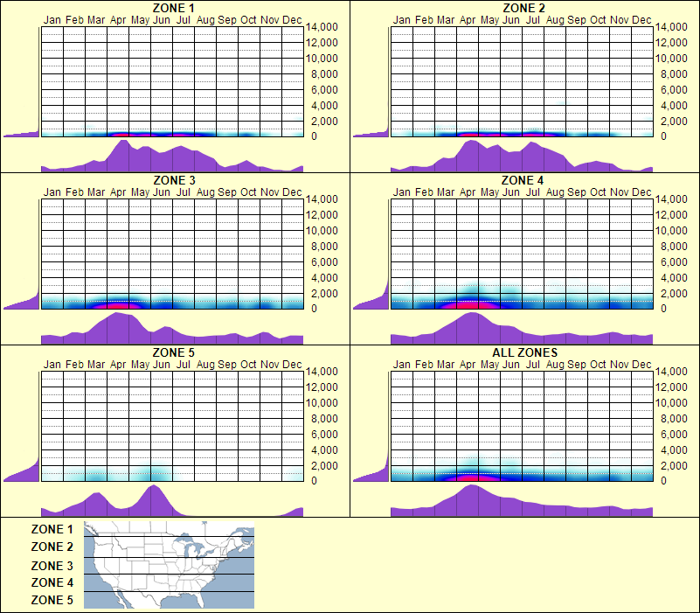The height and width of the screenshot is (613, 700).
Task: Click the Jan label on the ZONE 2 axis
Action: click(x=401, y=19)
